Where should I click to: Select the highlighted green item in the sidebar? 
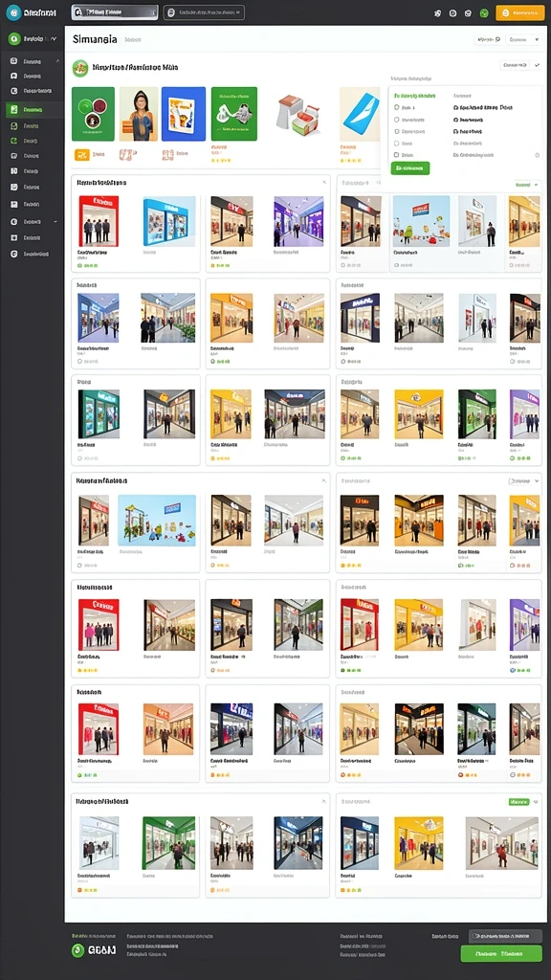coord(33,109)
